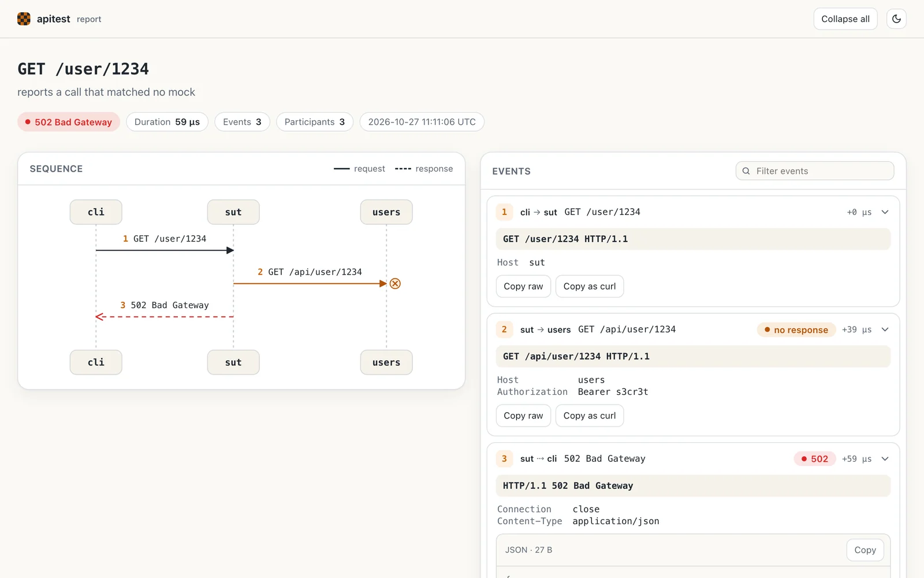The height and width of the screenshot is (578, 924).
Task: Click the response legend entry
Action: pos(424,169)
